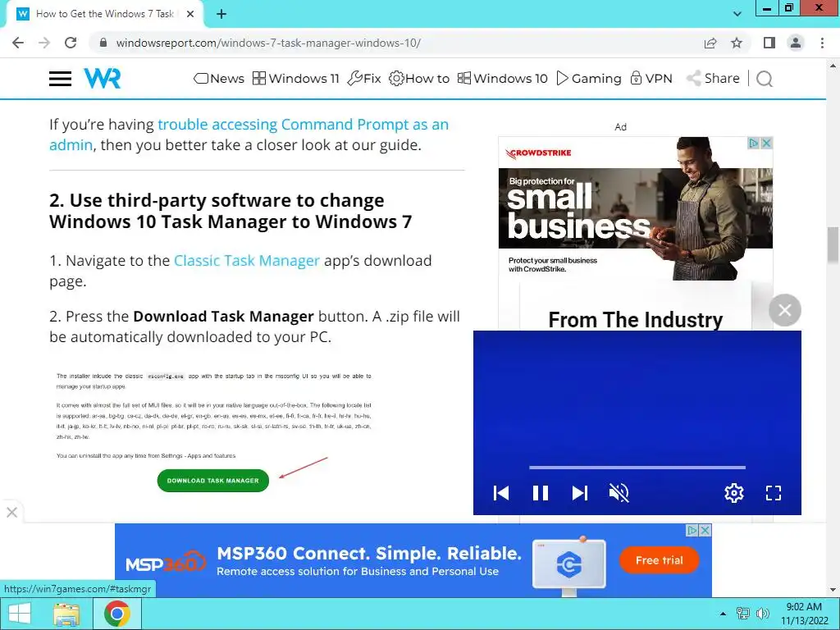Toggle the browser side panel
840x630 pixels.
tap(769, 43)
